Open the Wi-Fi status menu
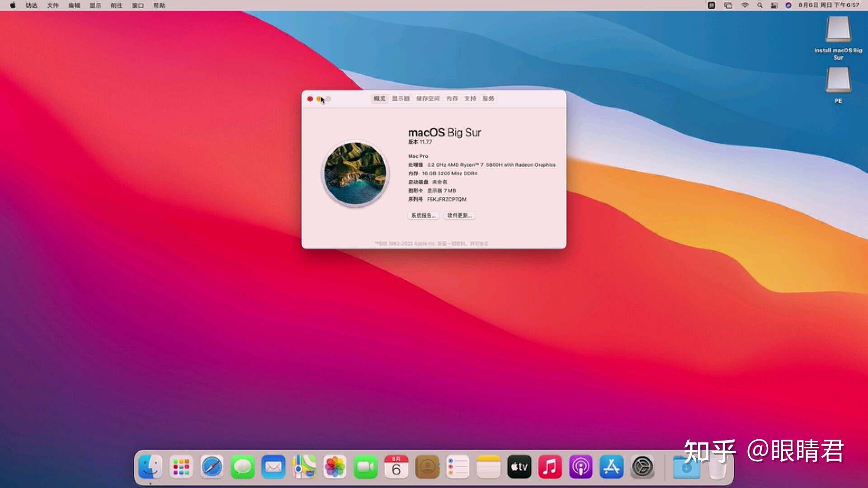Viewport: 868px width, 488px height. pyautogui.click(x=745, y=5)
